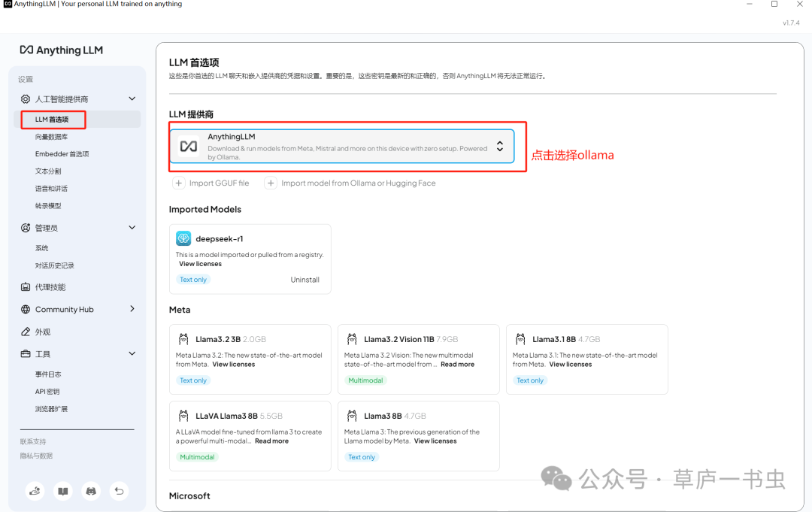Screen dimensions: 812x512
Task: Open the documentation book icon in footer
Action: (63, 491)
